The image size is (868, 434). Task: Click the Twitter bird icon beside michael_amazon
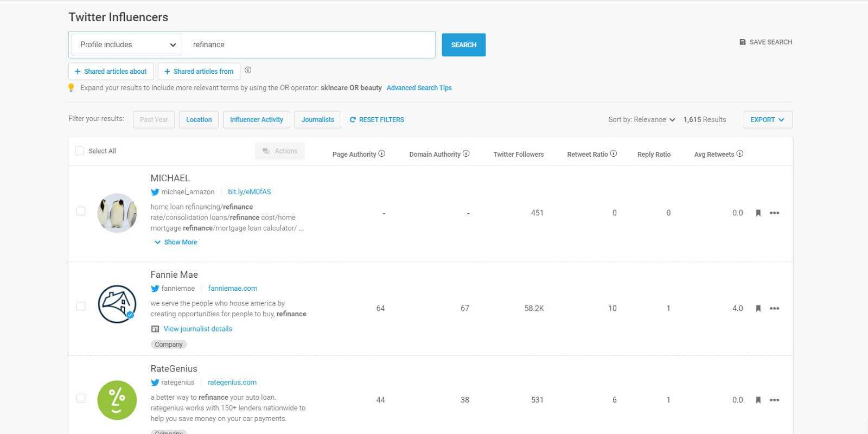155,192
